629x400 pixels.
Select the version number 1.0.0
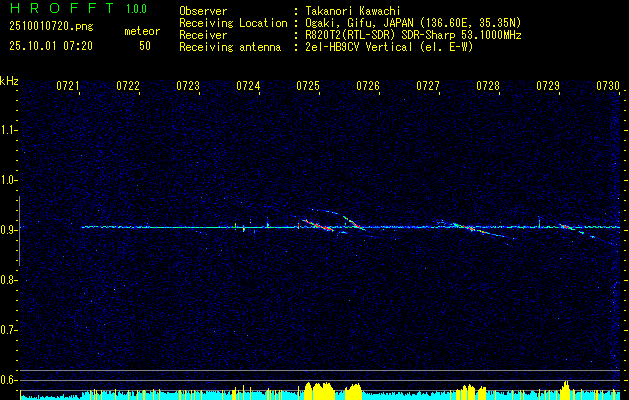(136, 9)
